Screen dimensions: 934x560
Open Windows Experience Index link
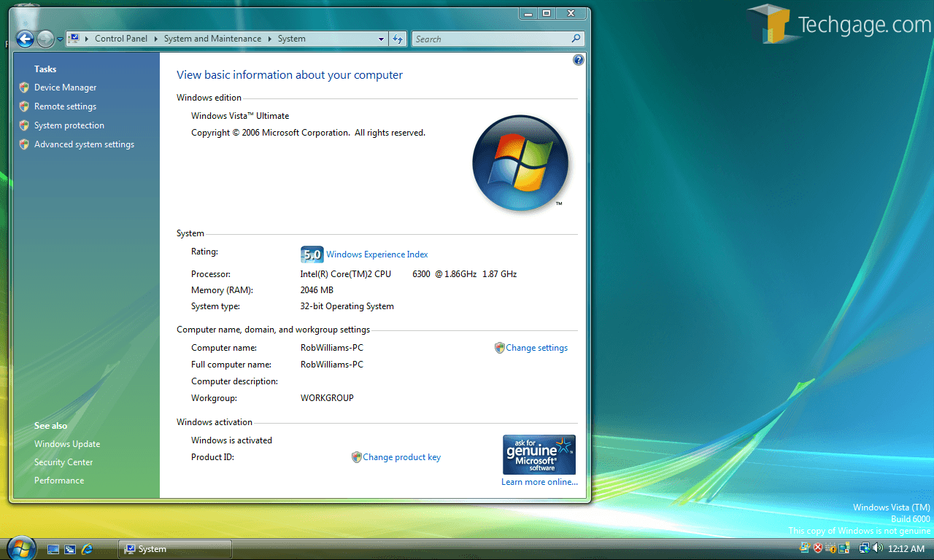point(377,254)
